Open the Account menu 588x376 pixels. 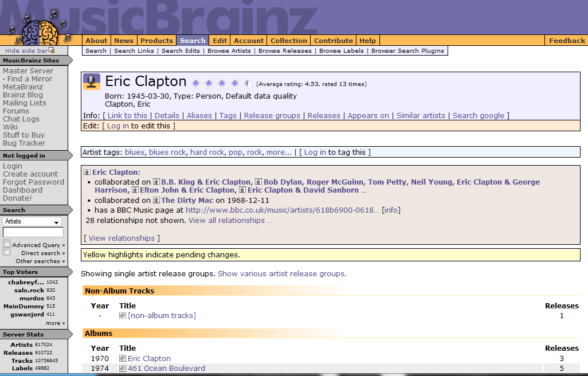tap(249, 41)
